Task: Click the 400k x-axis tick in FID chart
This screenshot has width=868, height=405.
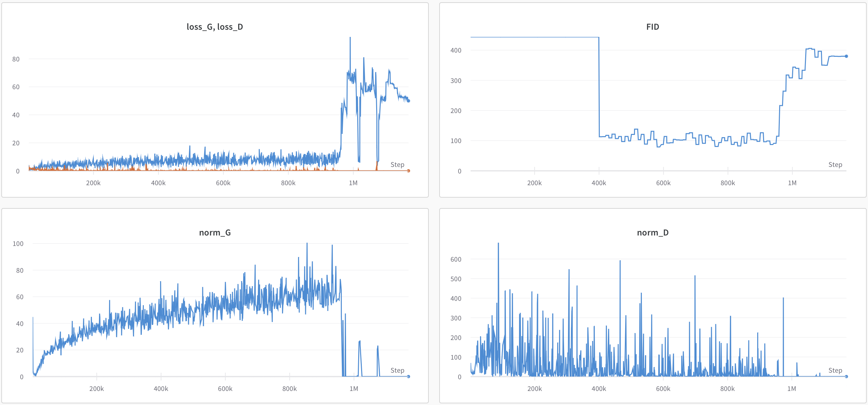Action: 598,183
